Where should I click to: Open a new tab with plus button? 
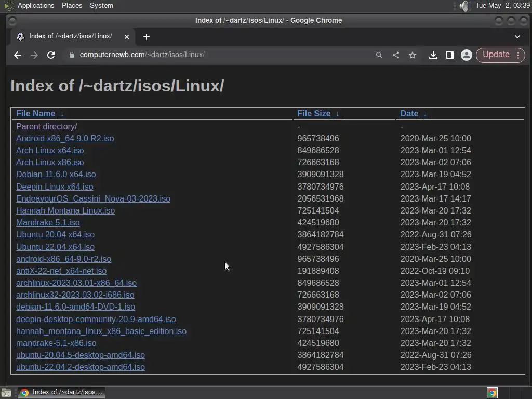[x=146, y=37]
